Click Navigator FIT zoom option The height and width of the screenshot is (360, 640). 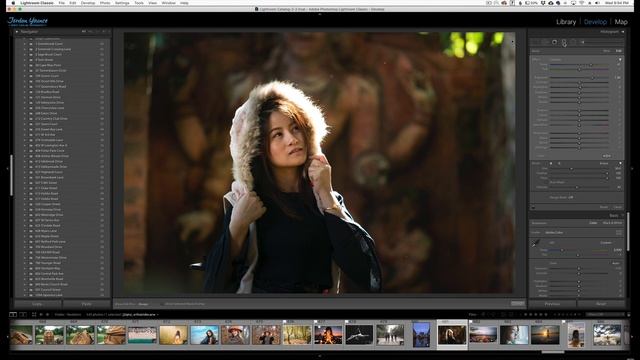[84, 31]
